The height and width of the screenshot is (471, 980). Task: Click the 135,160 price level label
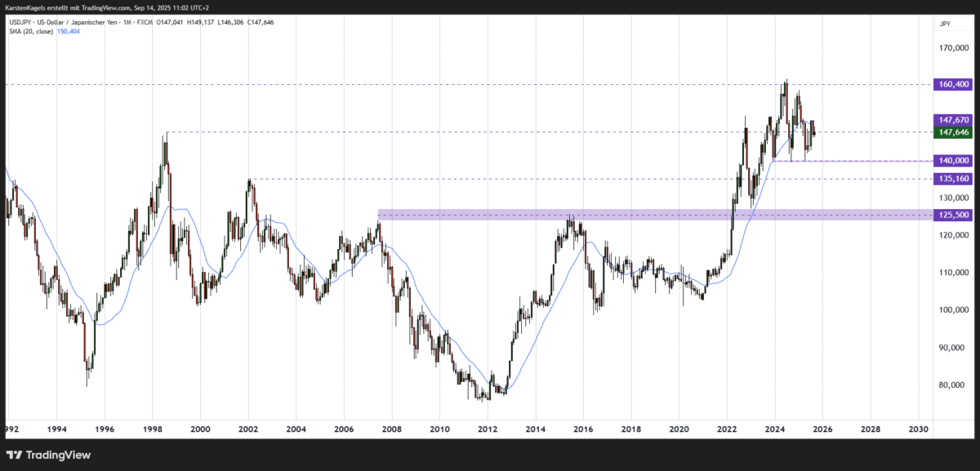click(x=952, y=179)
